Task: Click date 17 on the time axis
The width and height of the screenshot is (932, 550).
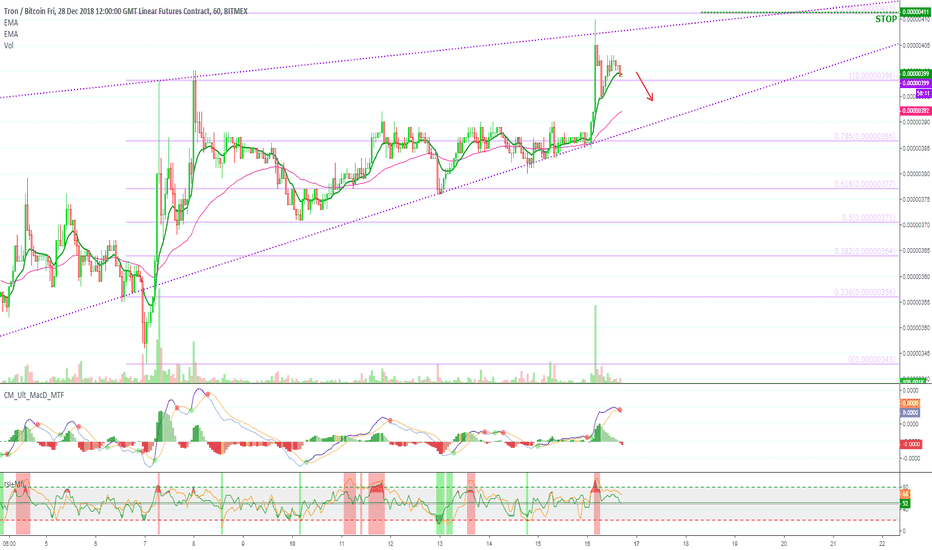Action: 637,543
